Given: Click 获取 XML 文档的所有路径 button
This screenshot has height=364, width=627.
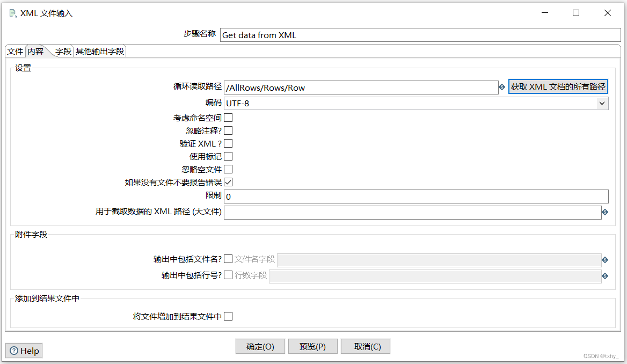Looking at the screenshot, I should point(558,86).
